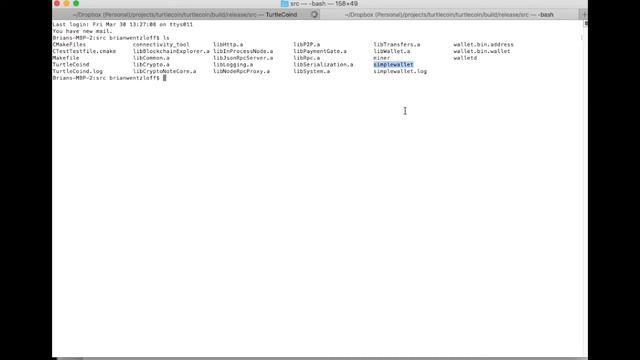Click the 'Last login' line
This screenshot has height=360, width=640.
tap(122, 24)
